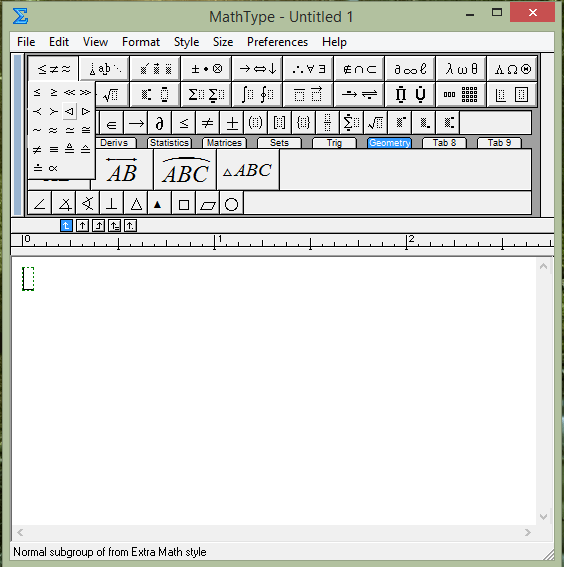Open the Style menu
The height and width of the screenshot is (567, 564).
click(x=186, y=42)
